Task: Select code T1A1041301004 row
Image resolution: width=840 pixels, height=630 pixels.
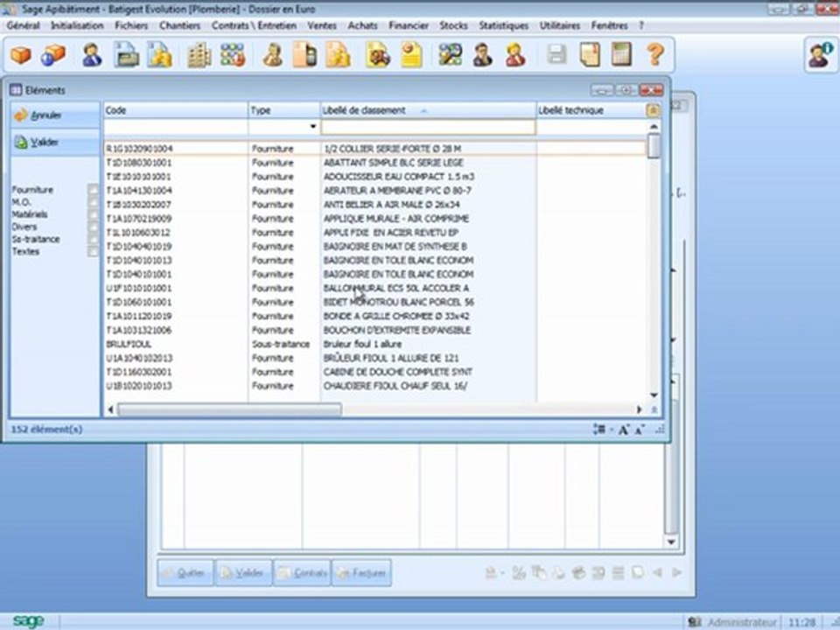Action: coord(374,191)
